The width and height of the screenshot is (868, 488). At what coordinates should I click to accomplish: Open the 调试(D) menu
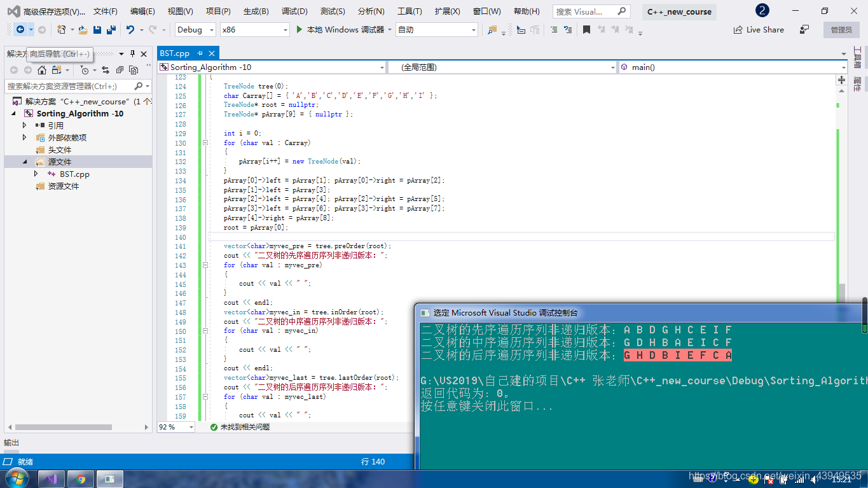(294, 11)
